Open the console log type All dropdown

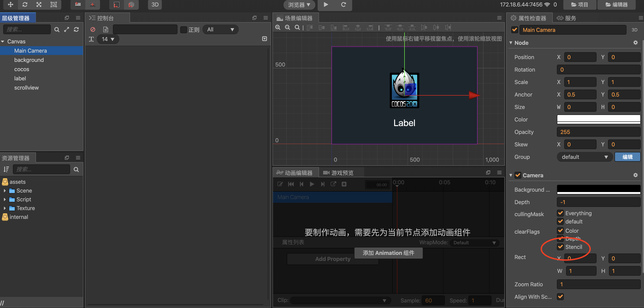[x=220, y=30]
